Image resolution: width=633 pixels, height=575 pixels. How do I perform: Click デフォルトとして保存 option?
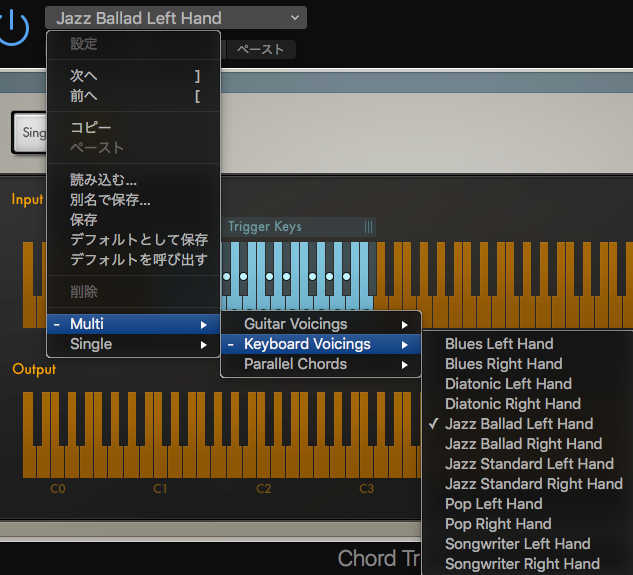pos(138,240)
